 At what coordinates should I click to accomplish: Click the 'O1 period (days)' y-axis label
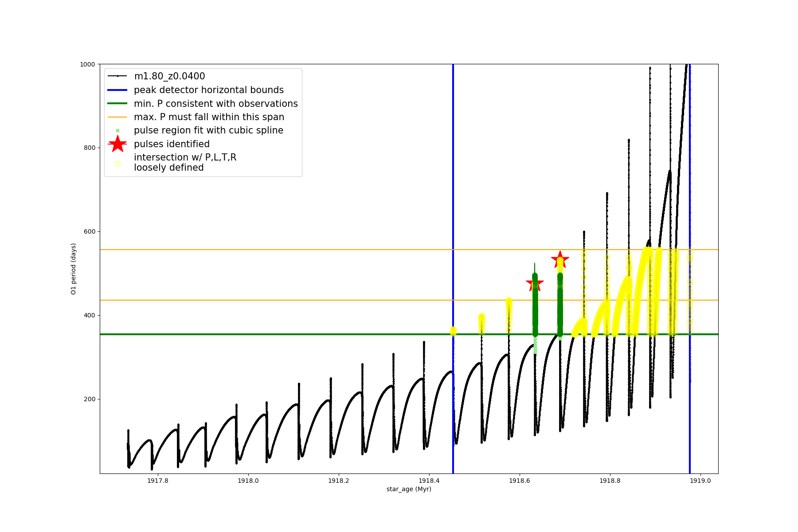[74, 269]
